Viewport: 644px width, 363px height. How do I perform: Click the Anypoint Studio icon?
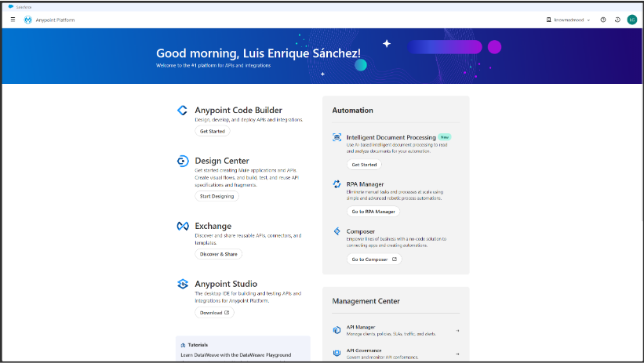click(x=183, y=284)
